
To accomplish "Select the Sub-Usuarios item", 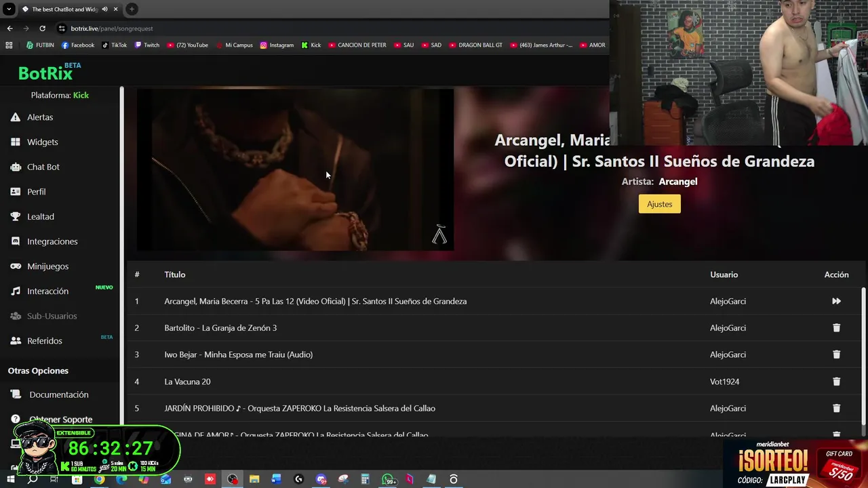I will click(52, 316).
